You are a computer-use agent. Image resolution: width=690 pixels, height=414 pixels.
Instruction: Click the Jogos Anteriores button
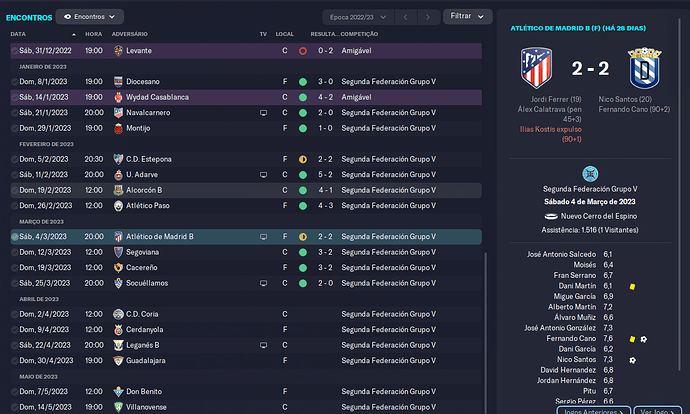(593, 411)
